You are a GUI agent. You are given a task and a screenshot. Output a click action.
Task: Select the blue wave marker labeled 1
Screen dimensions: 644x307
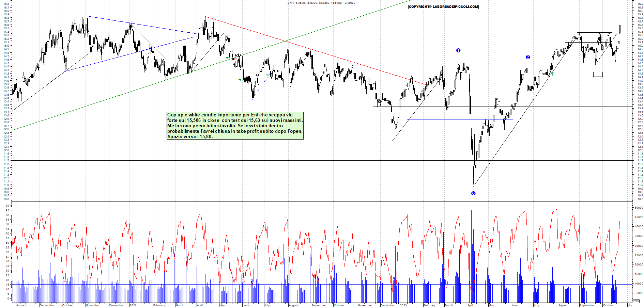point(458,50)
